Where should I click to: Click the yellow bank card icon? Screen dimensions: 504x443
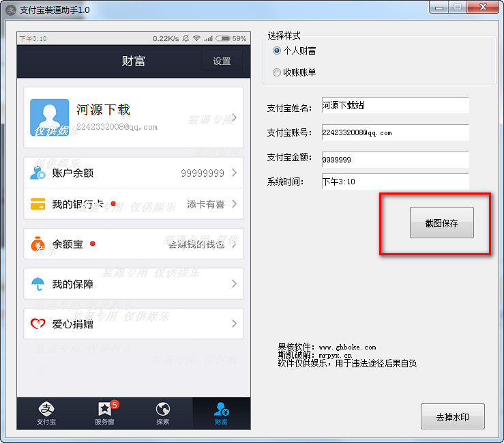[38, 204]
